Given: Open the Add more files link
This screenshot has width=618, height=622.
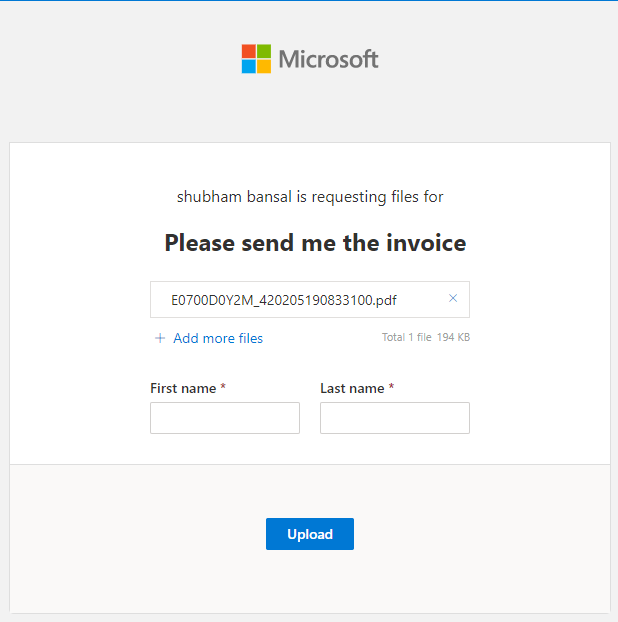Looking at the screenshot, I should (x=218, y=338).
